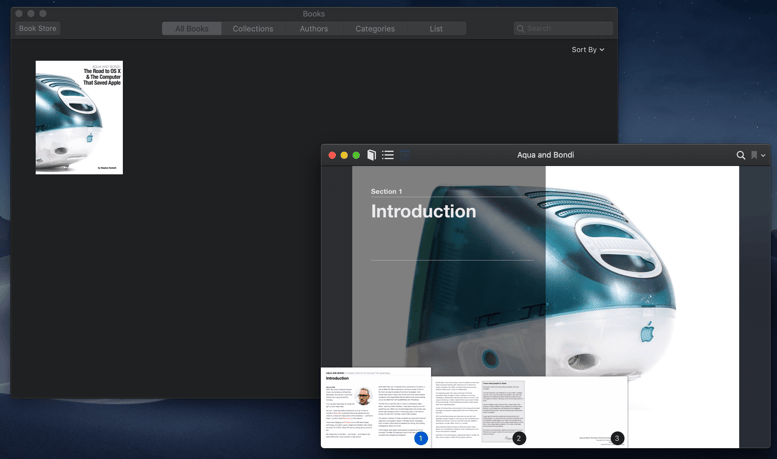The height and width of the screenshot is (459, 777).
Task: Maximize the Aqua and Bondi window with green button
Action: [x=356, y=155]
